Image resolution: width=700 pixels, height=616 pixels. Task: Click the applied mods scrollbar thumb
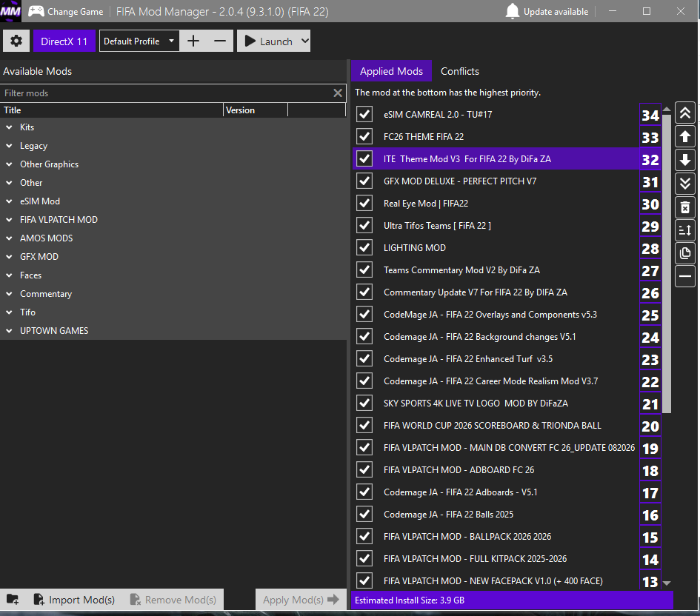coord(667,263)
